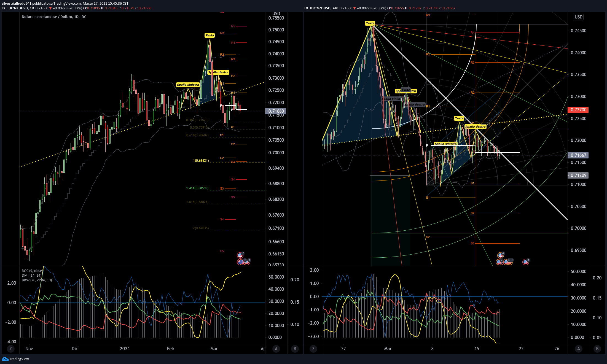
Task: Toggle the A auto-scale button on 240 chart
Action: click(578, 349)
